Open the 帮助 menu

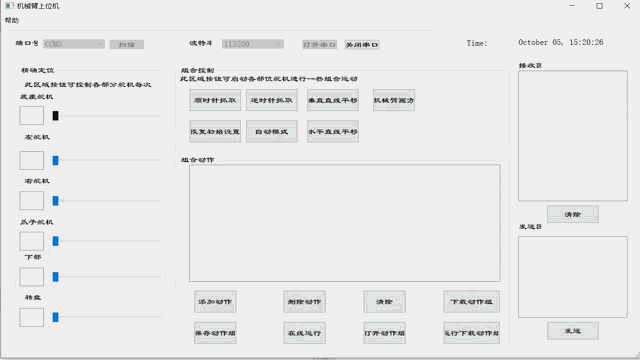coord(12,20)
